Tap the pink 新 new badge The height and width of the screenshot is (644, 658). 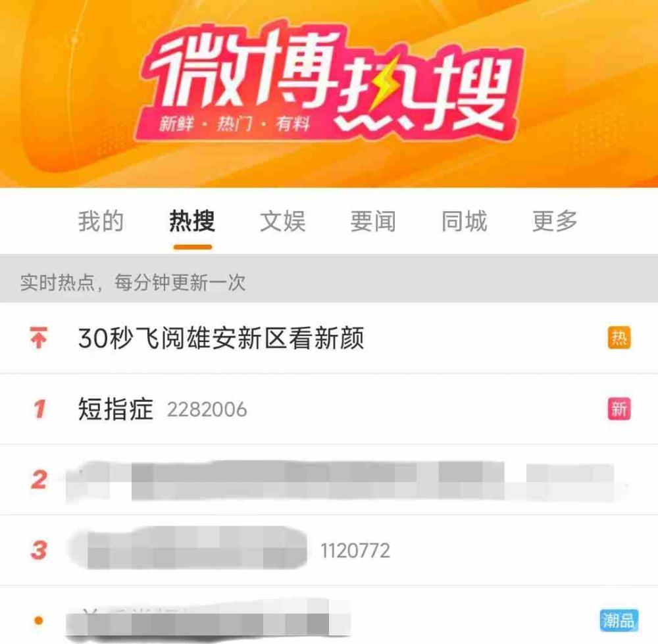click(x=619, y=409)
